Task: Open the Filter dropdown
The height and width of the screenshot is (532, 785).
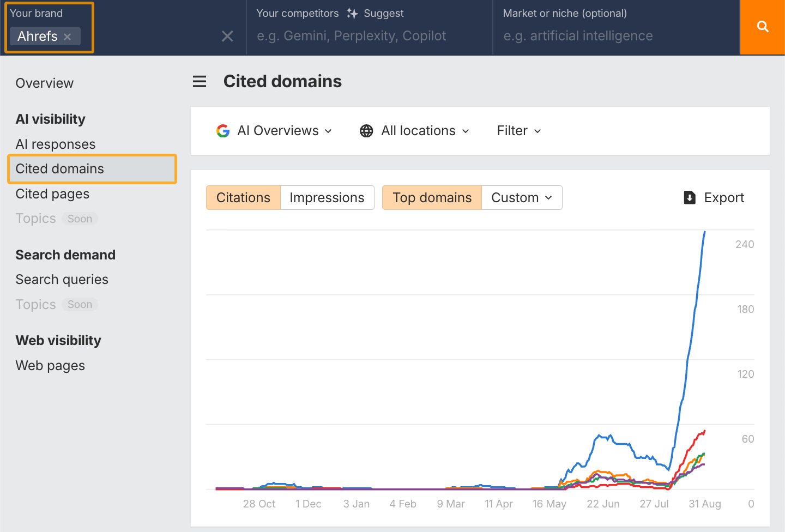Action: (518, 131)
